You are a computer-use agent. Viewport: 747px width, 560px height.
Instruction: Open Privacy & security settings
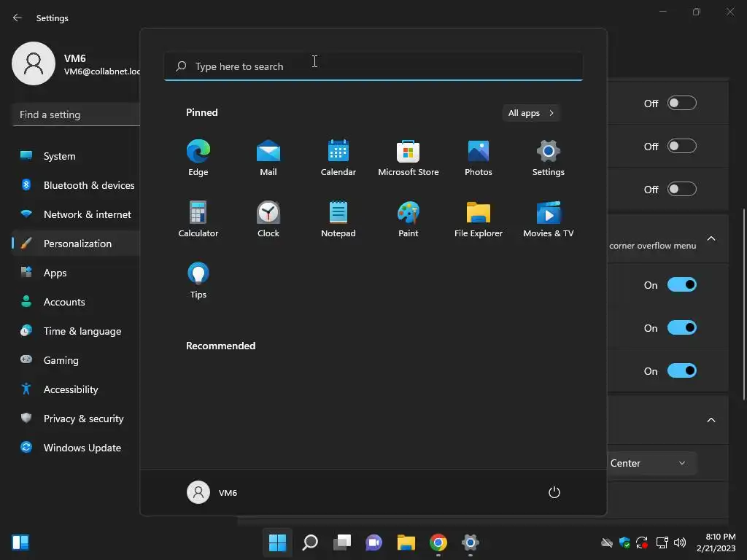76,419
